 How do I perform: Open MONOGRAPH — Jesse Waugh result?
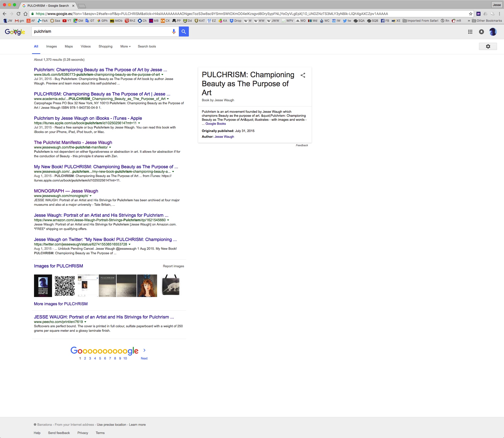click(x=66, y=191)
